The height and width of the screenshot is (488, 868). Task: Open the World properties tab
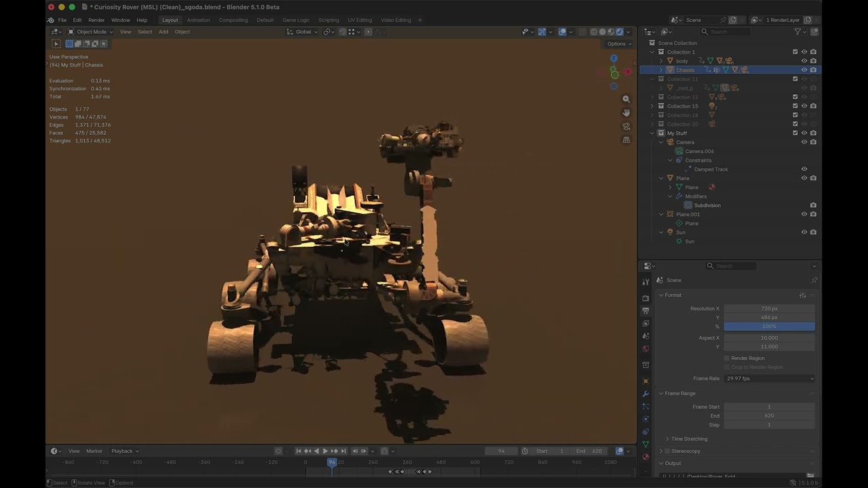click(x=646, y=348)
